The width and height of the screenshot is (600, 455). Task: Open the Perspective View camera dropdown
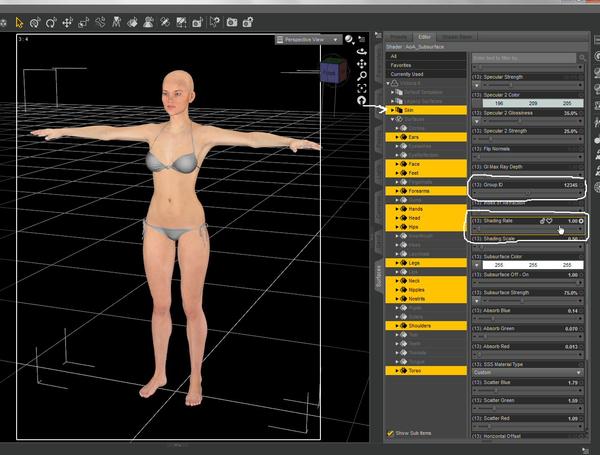coord(308,39)
